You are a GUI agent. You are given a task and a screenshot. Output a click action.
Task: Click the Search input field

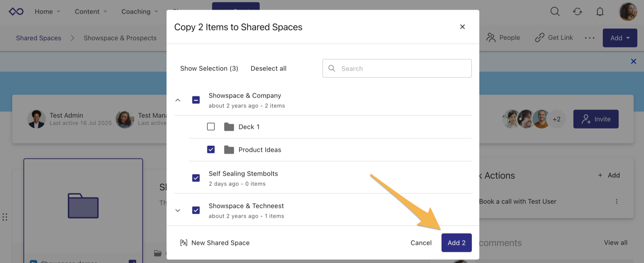coord(402,69)
